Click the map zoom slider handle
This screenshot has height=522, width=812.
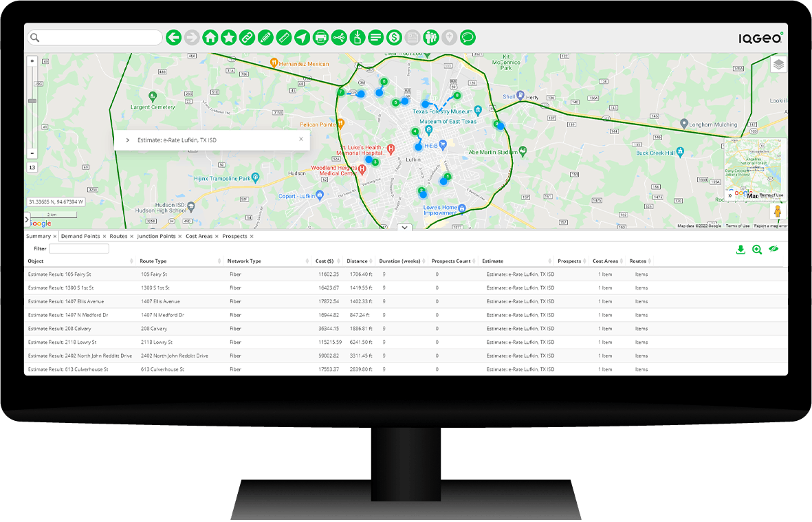click(32, 101)
